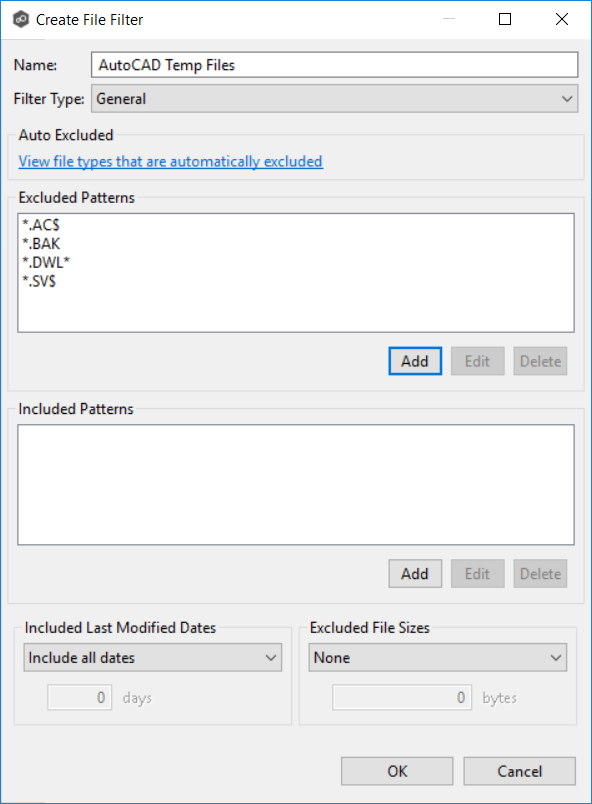
Task: Add a new excluded pattern
Action: (415, 361)
